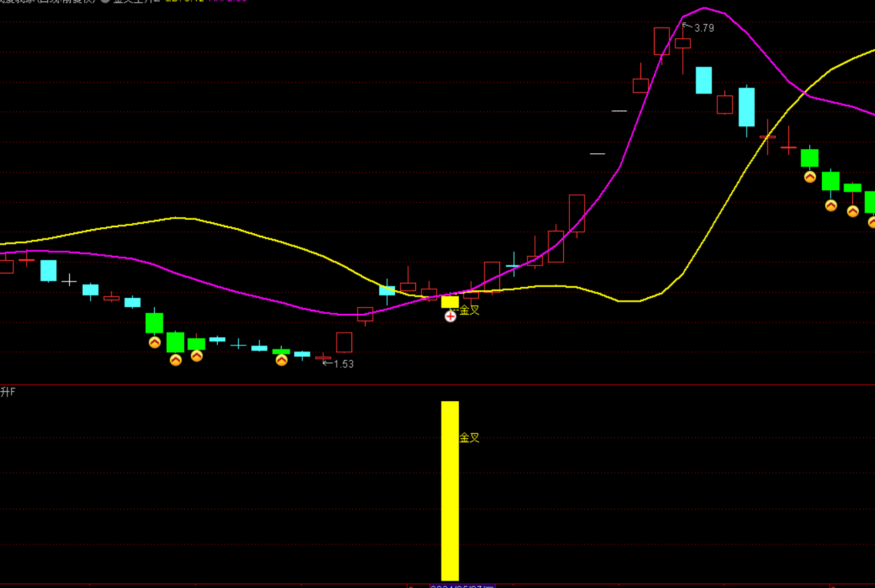Click orange arrow under first green candle on right
875x588 pixels.
tap(810, 177)
